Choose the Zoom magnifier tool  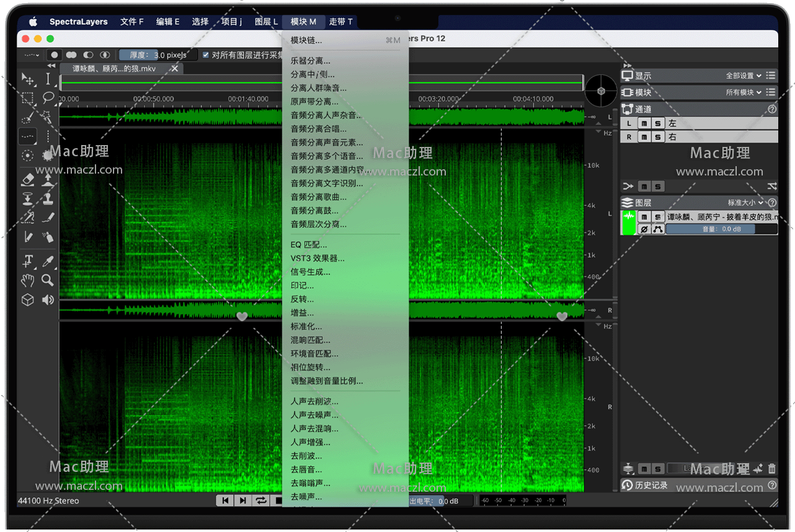pos(48,280)
